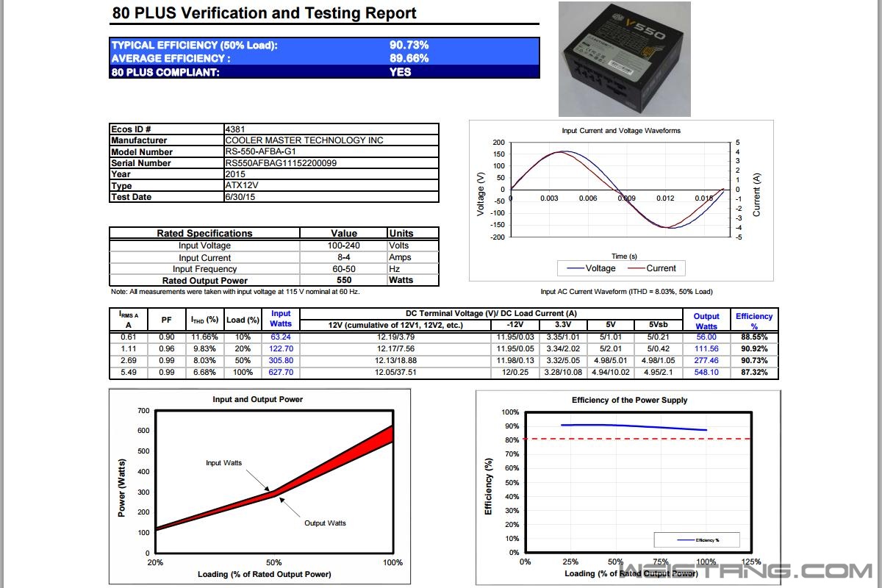Select the year value 2015
The image size is (882, 588).
236,174
